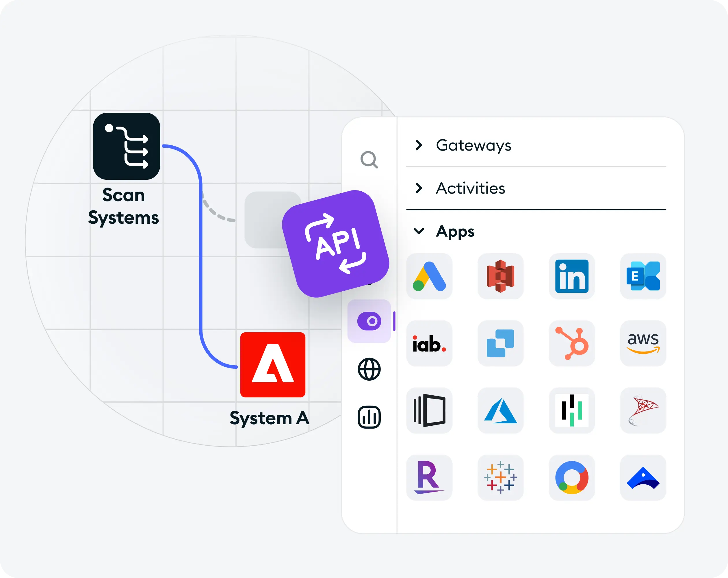
Task: Open the globe icon in sidebar
Action: point(369,369)
